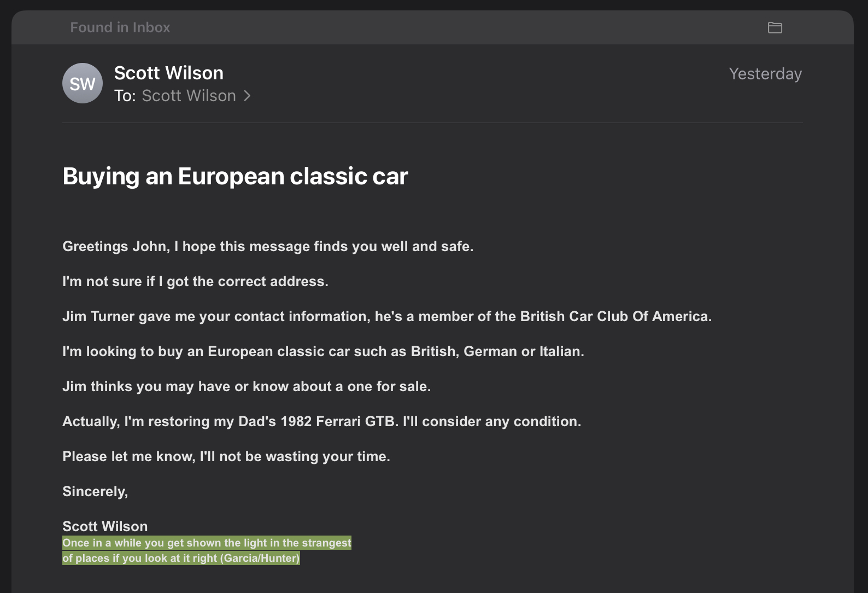Click the Found in Inbox label

pos(120,27)
